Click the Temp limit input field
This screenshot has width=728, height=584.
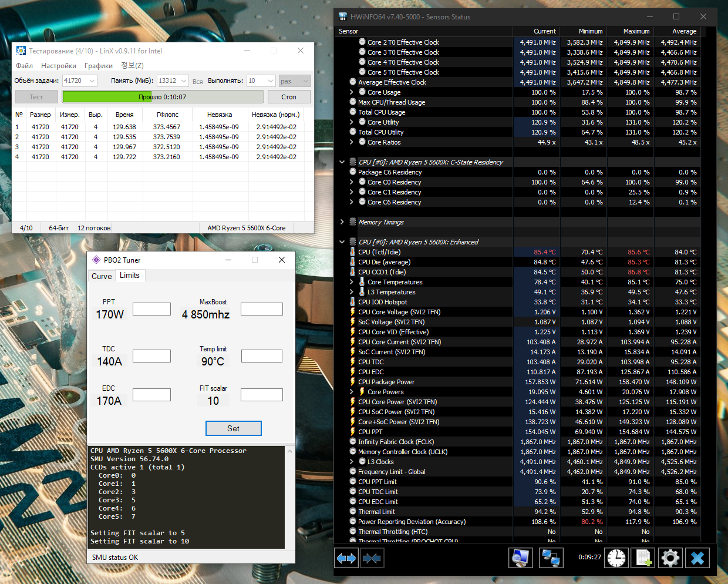pos(262,356)
